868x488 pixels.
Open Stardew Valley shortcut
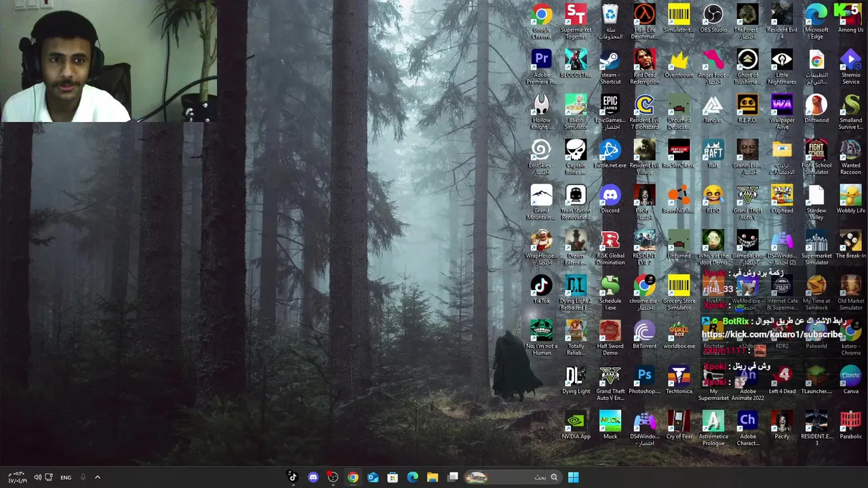816,202
